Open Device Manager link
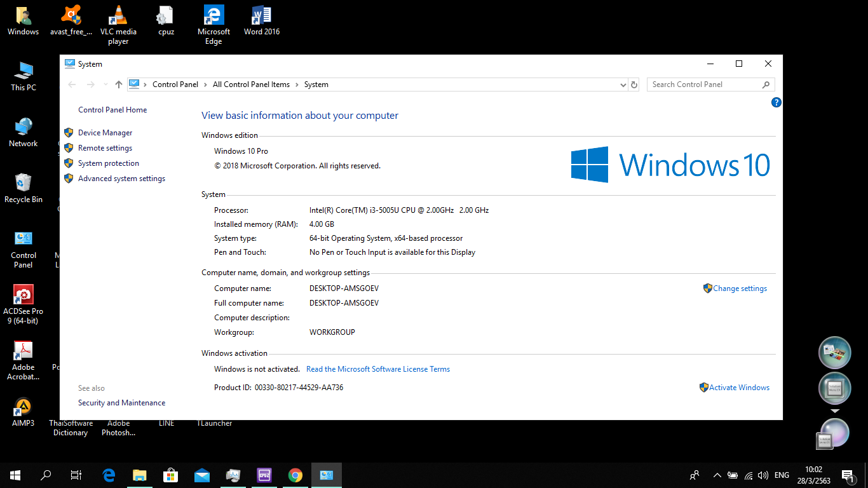868x488 pixels. 105,133
